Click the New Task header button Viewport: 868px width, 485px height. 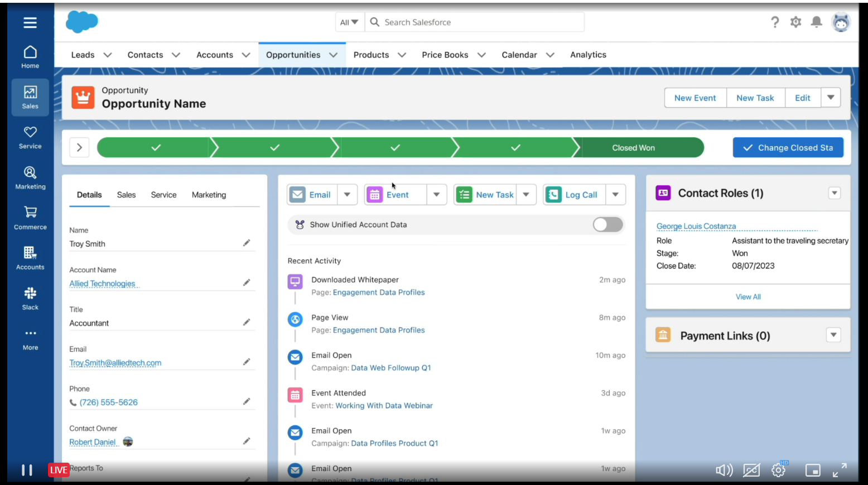(755, 98)
